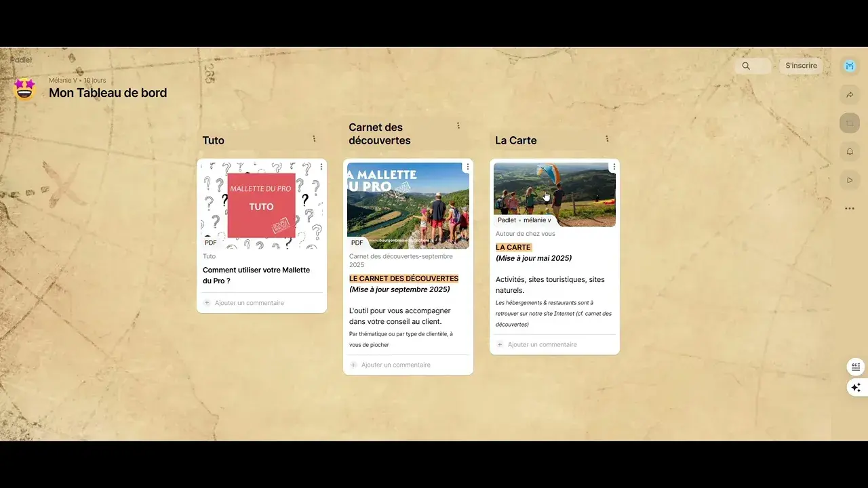Click the AI sparkle icon

856,388
